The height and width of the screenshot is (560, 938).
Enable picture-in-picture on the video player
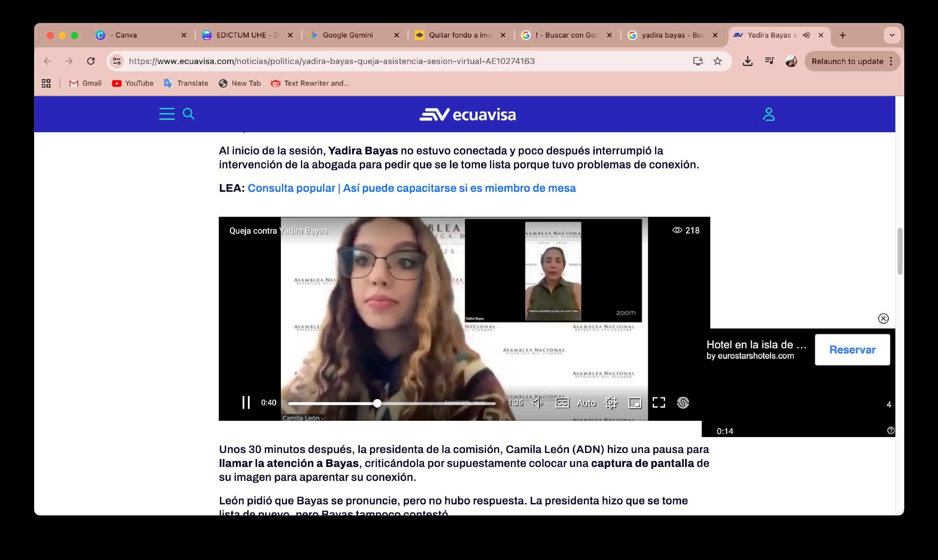[635, 403]
